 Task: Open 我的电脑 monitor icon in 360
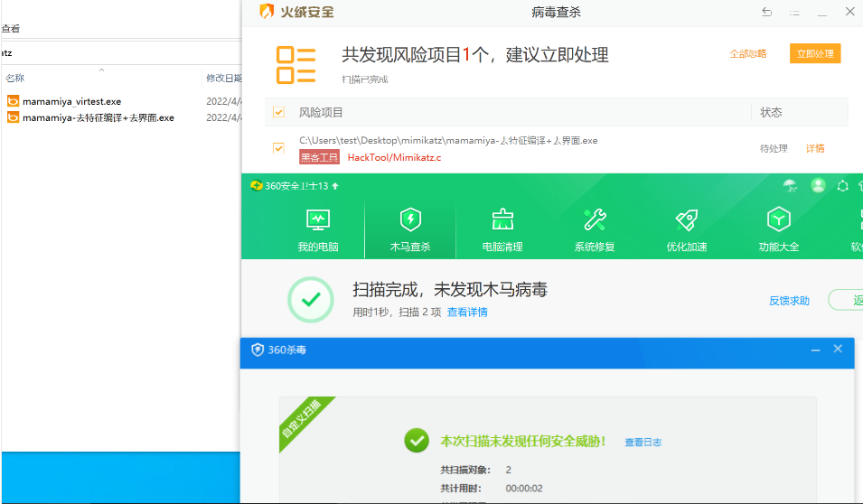pos(318,220)
